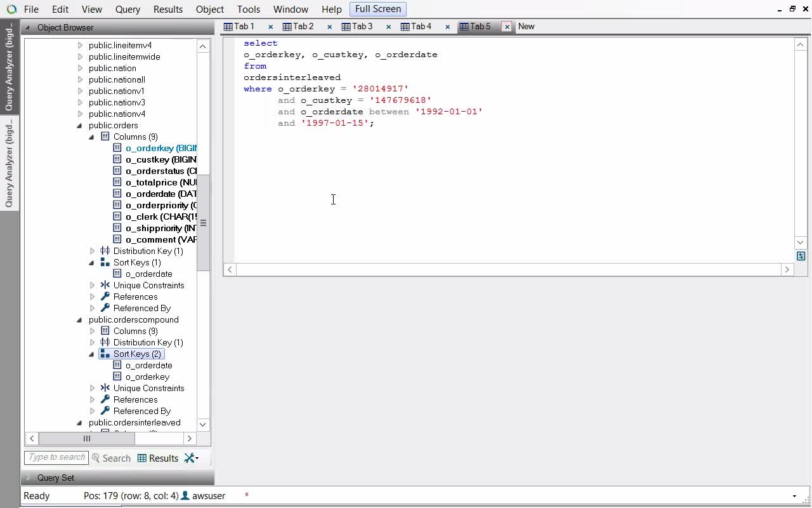Expand the public.nation tree node

[80, 68]
